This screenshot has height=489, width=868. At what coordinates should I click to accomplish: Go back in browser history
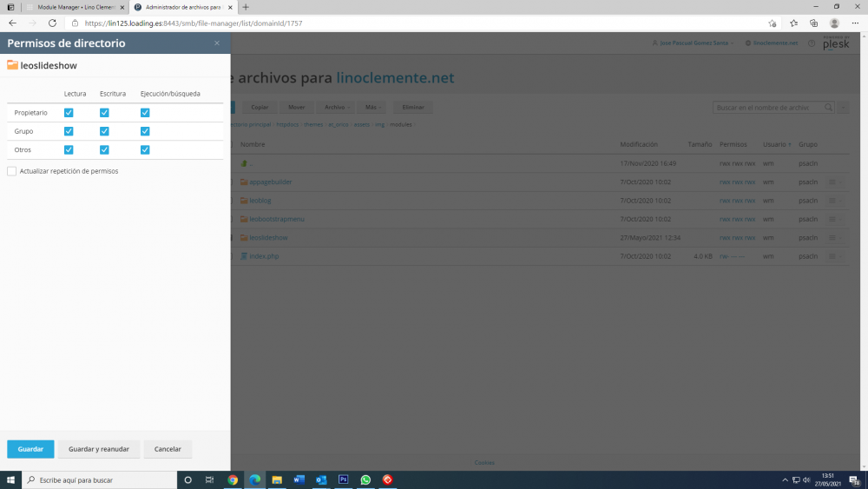[x=12, y=23]
